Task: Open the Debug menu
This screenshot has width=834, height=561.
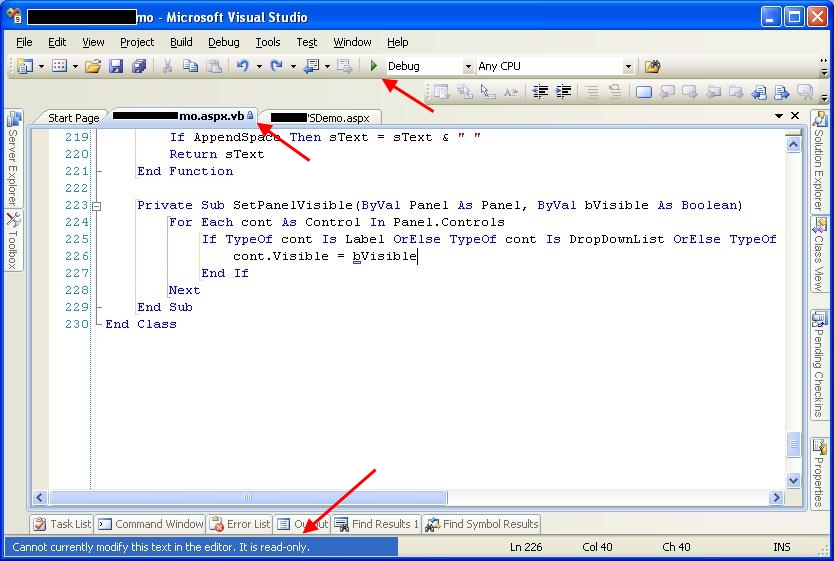Action: point(223,42)
